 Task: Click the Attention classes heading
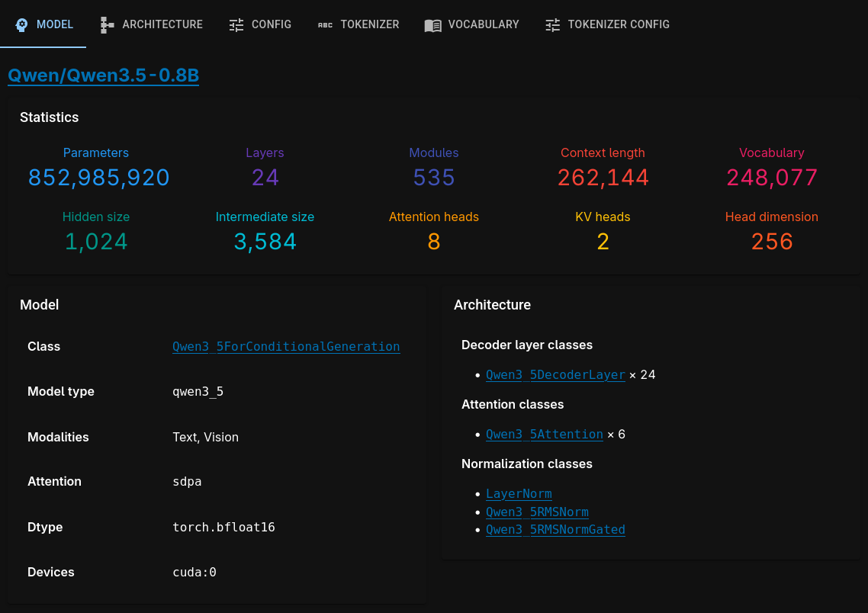(513, 404)
